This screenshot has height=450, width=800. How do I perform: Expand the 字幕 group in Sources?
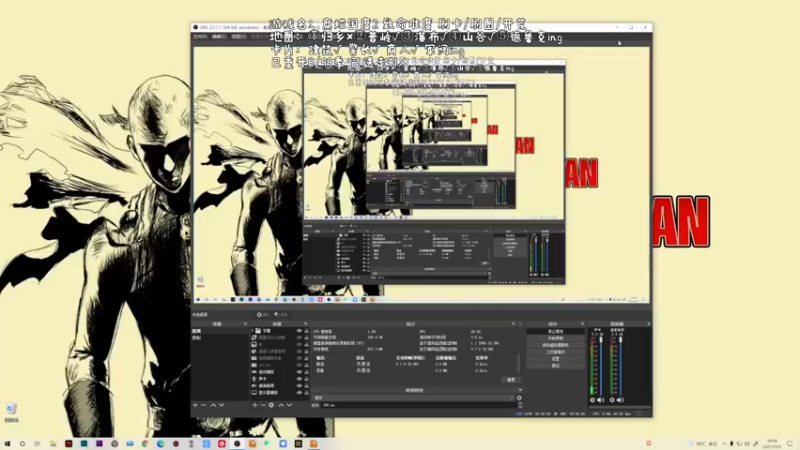[x=252, y=331]
